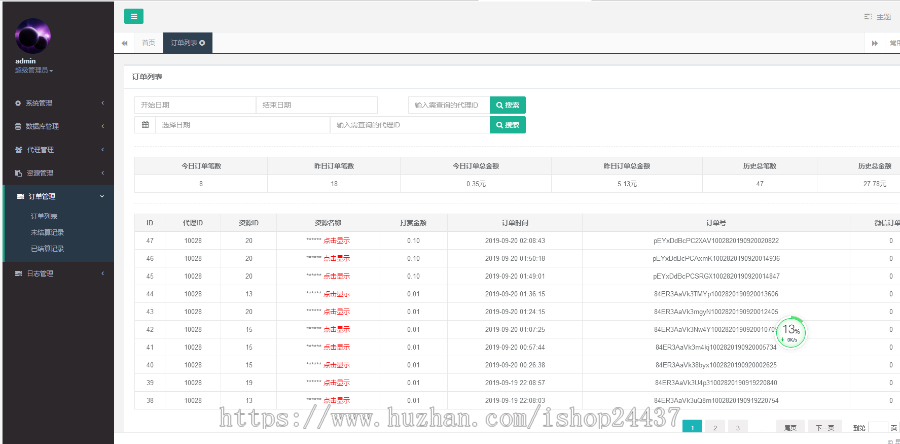The width and height of the screenshot is (900, 444).
Task: Click the 13% circular progress widget
Action: pyautogui.click(x=791, y=332)
